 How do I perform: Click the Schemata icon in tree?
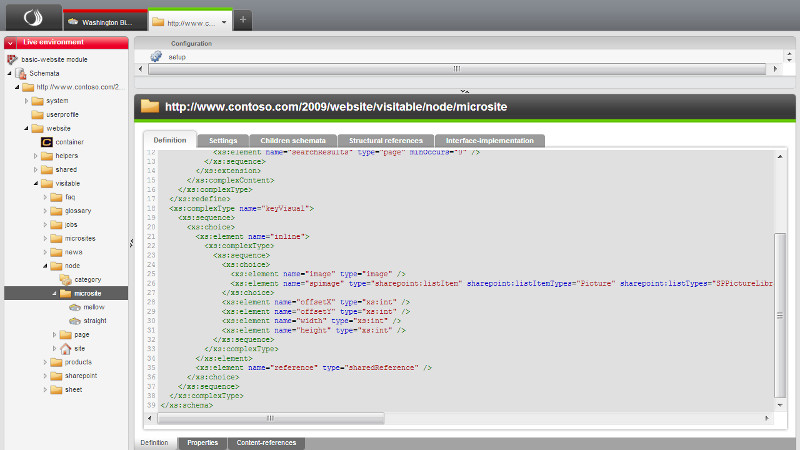[x=21, y=73]
